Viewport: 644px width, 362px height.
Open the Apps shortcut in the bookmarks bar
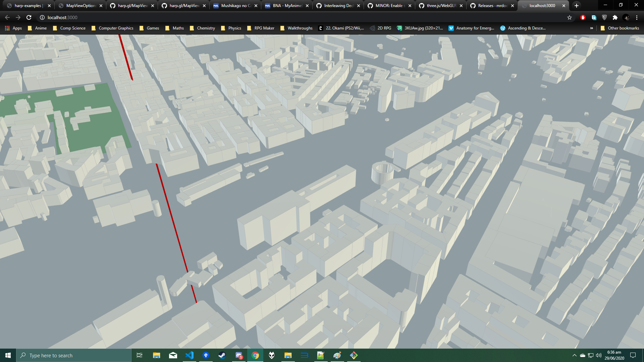13,28
